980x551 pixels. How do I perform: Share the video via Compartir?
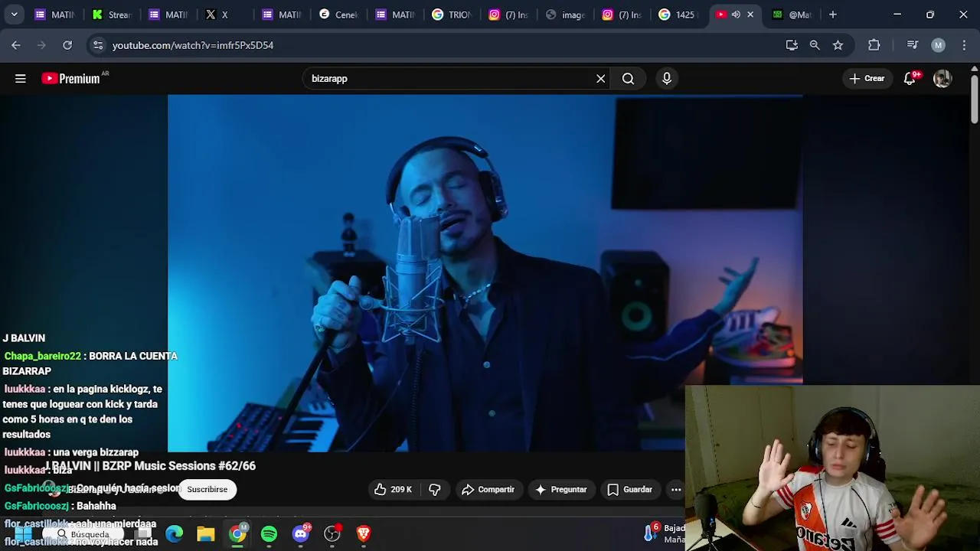(488, 489)
